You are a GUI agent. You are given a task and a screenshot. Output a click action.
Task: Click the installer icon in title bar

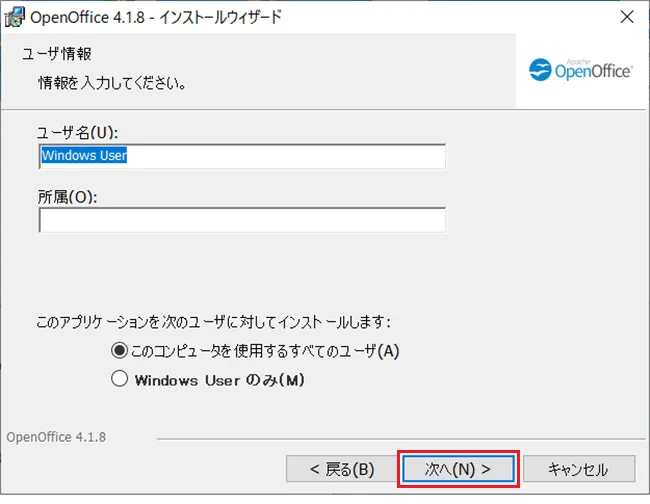pos(15,17)
